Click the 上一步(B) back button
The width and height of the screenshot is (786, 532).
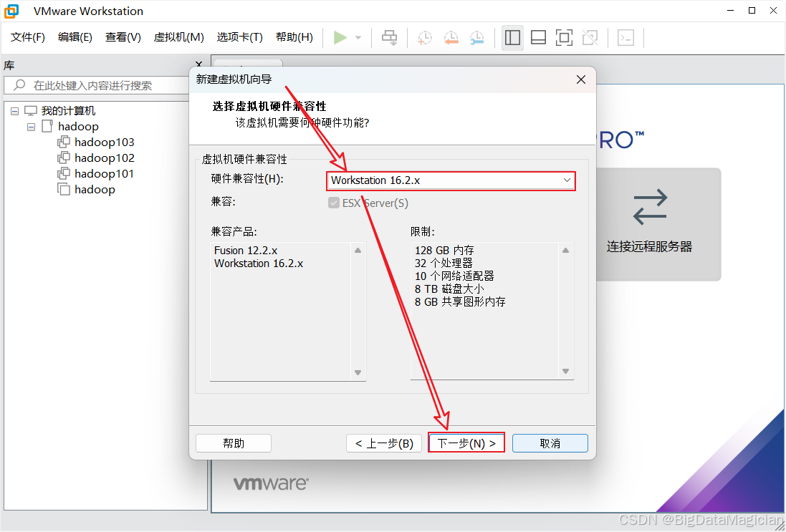[x=384, y=443]
